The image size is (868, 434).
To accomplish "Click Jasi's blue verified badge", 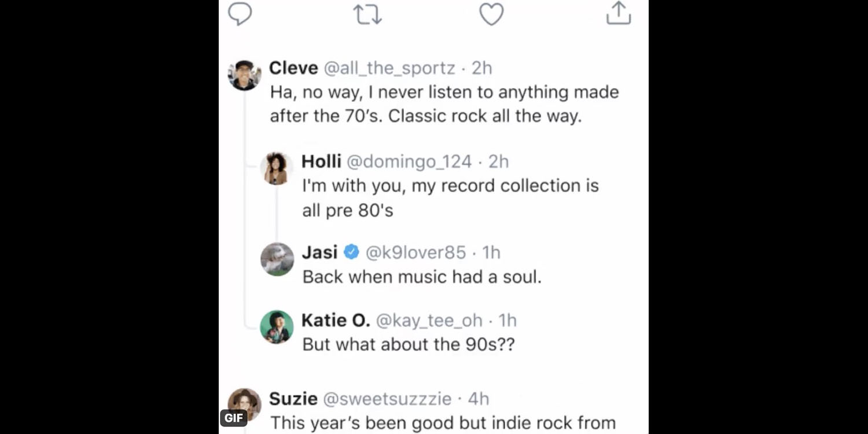I will click(351, 252).
